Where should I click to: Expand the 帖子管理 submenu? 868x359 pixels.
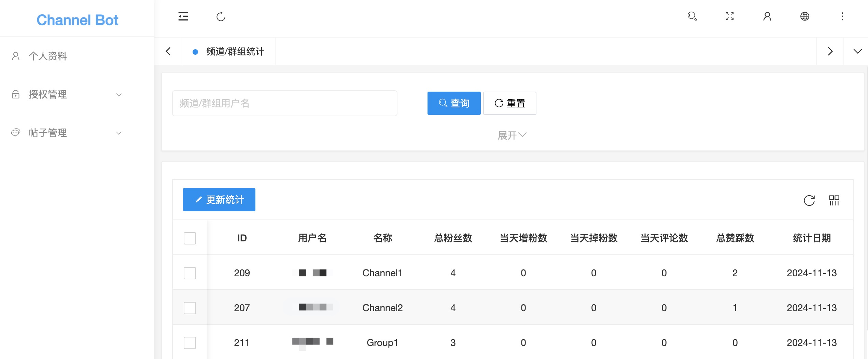coord(119,133)
